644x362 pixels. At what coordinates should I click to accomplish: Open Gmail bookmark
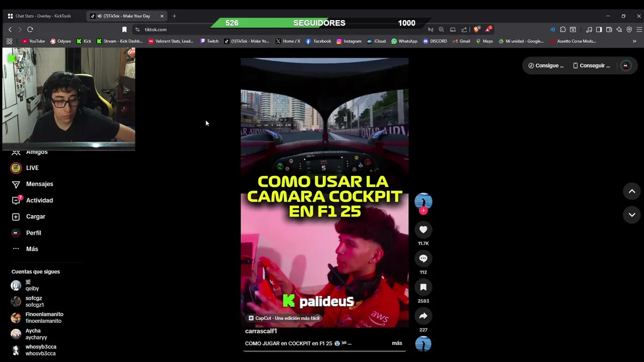click(461, 41)
